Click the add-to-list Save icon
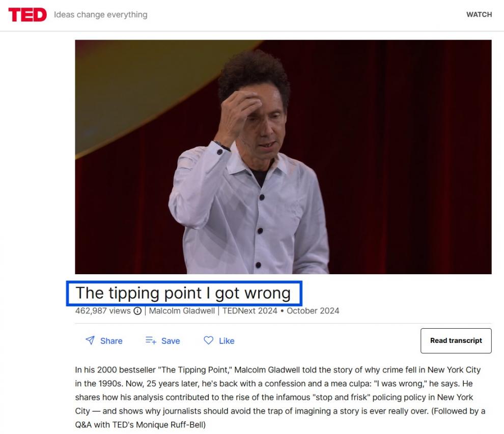The width and height of the screenshot is (504, 434). click(x=151, y=340)
